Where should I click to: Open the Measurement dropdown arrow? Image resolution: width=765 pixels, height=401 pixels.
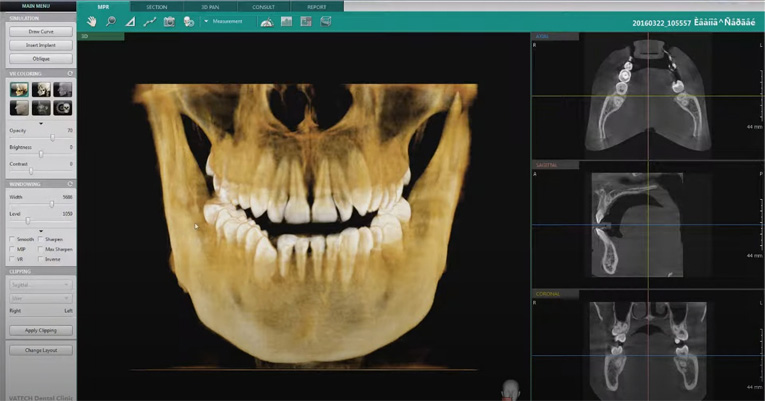[206, 21]
